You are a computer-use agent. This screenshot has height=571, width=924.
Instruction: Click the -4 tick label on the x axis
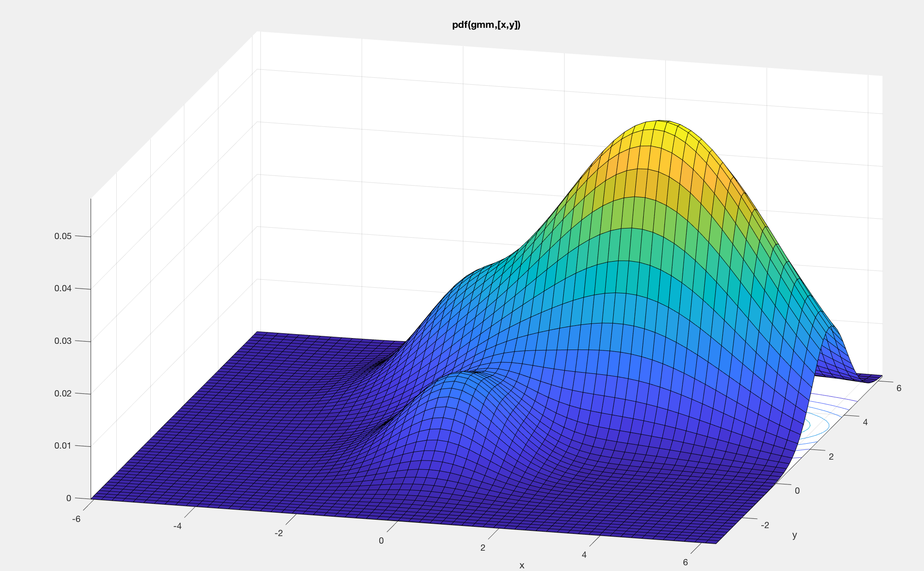pyautogui.click(x=177, y=526)
